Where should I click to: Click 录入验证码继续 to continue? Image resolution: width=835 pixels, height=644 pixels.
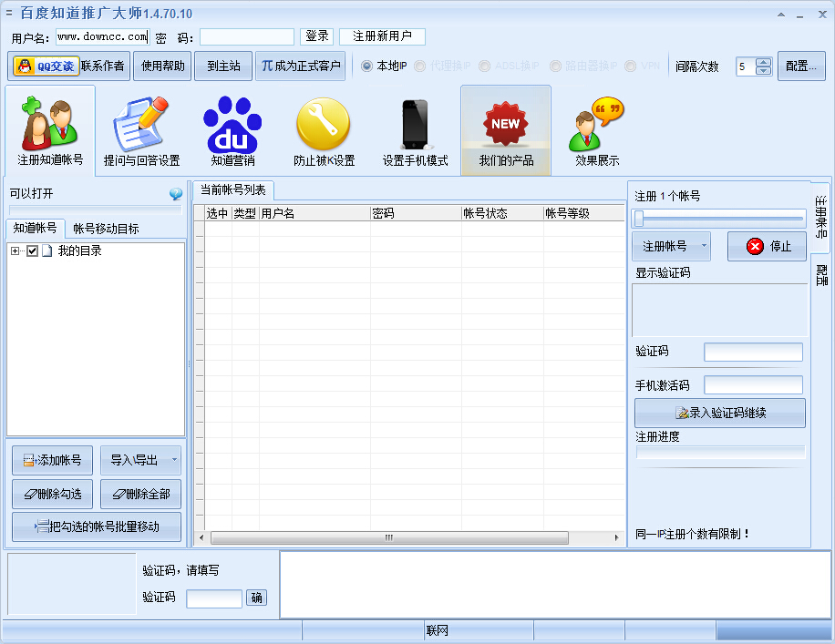pos(719,413)
